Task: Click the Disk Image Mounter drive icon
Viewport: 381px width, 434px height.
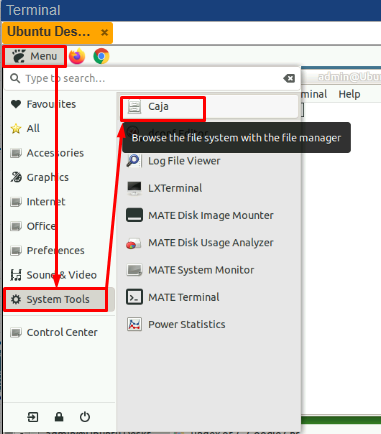Action: point(134,215)
